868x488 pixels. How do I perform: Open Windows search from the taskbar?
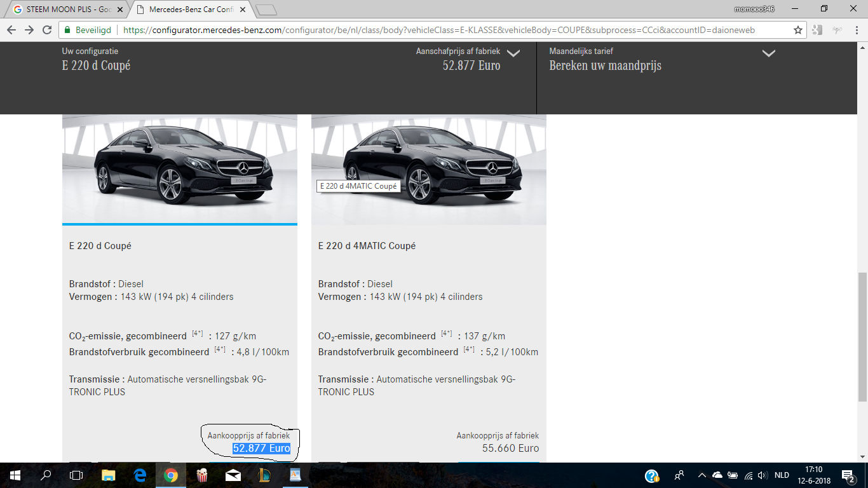(46, 475)
